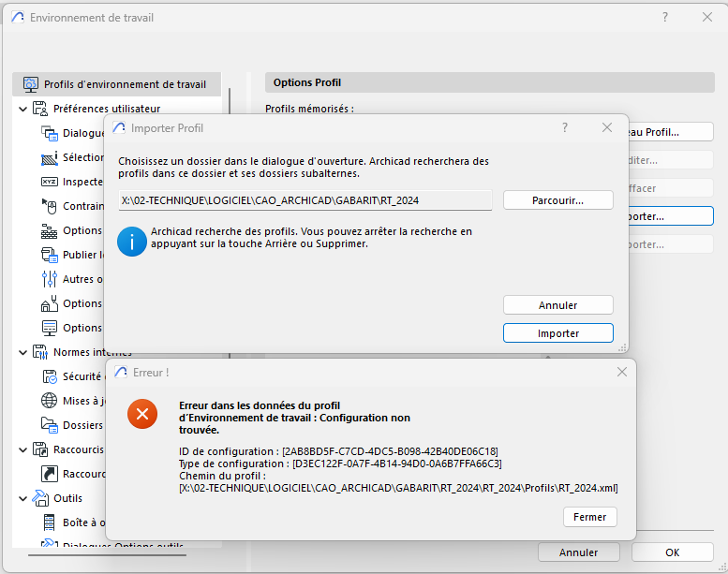Click the Sélection info icon
728x574 pixels.
click(50, 157)
